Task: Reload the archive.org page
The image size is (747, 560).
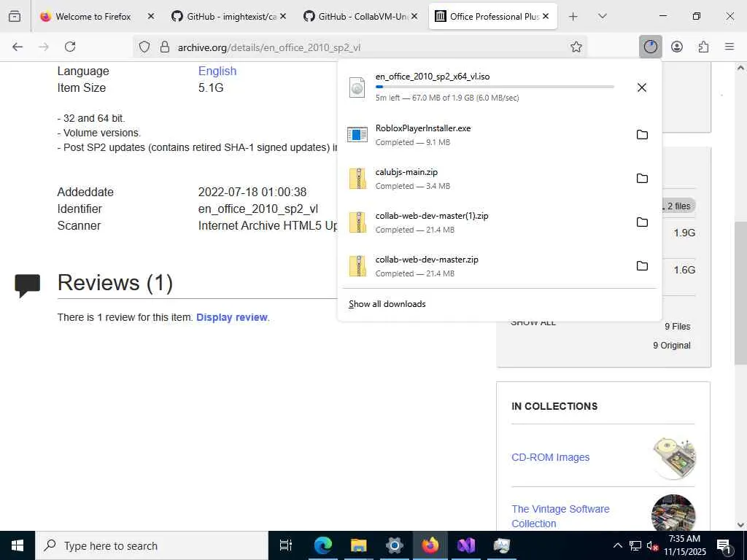Action: pos(70,47)
